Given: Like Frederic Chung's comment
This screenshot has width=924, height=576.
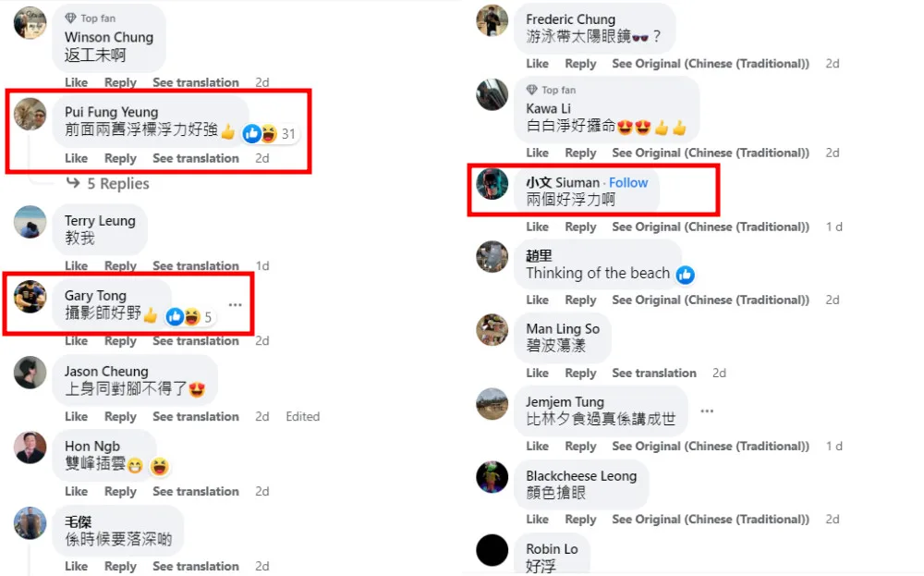Looking at the screenshot, I should [x=537, y=64].
